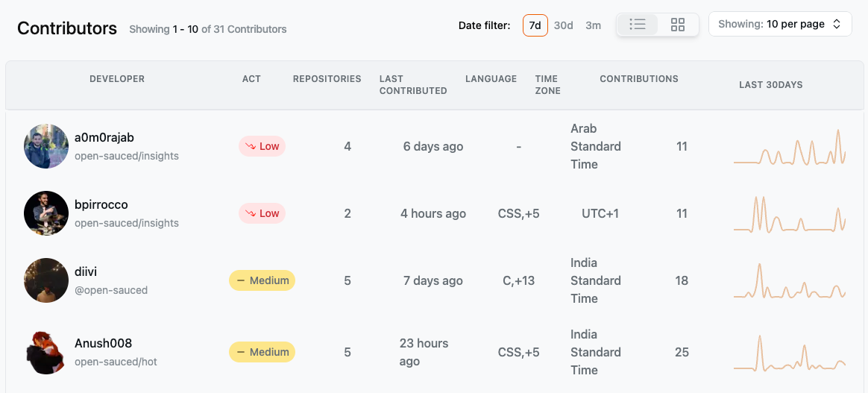Viewport: 868px width, 393px height.
Task: Click the CSS,+5 language entry for bpirrocco
Action: (519, 213)
